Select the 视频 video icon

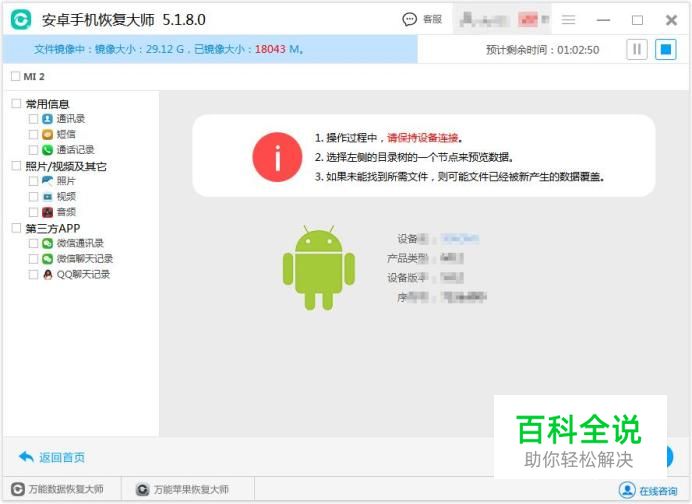click(48, 196)
